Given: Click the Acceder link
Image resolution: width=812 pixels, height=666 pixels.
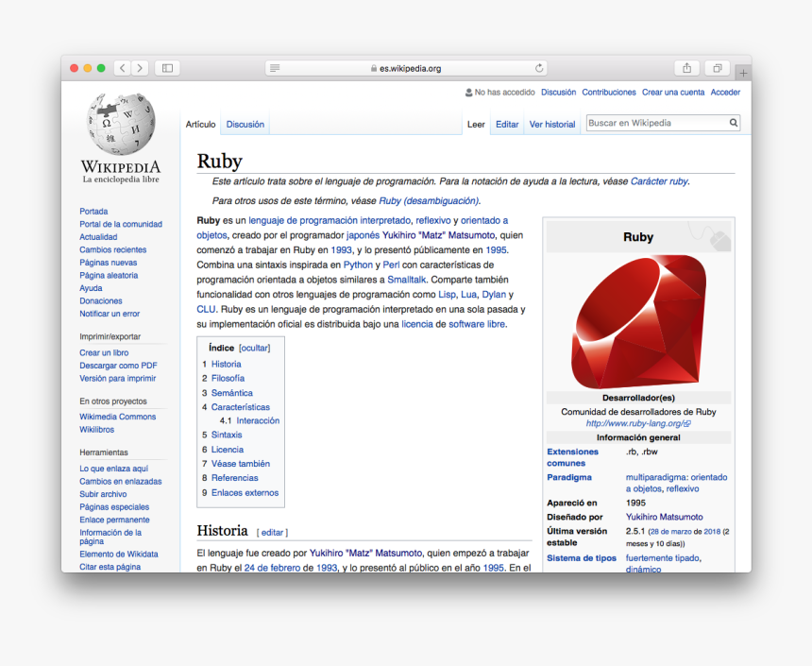Looking at the screenshot, I should click(x=725, y=92).
